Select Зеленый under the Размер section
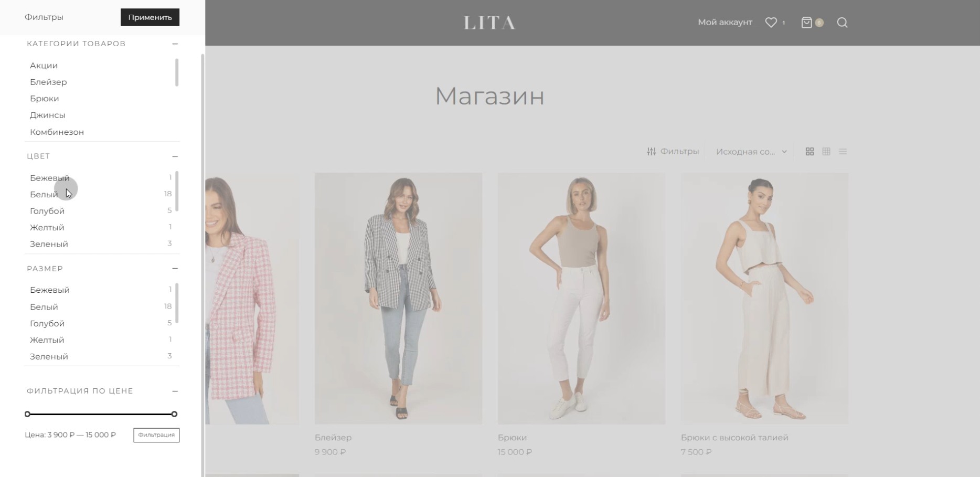 [49, 356]
